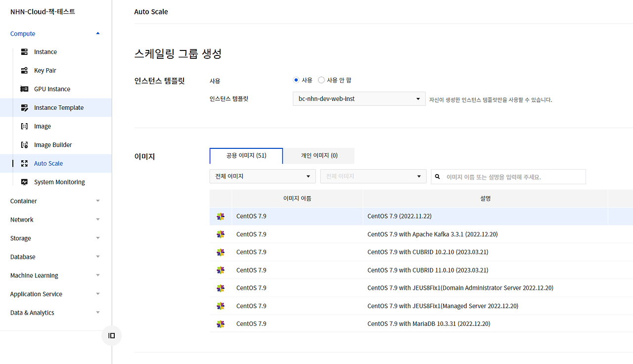This screenshot has height=364, width=633.
Task: Select the Instance icon in the sidebar
Action: coord(24,51)
